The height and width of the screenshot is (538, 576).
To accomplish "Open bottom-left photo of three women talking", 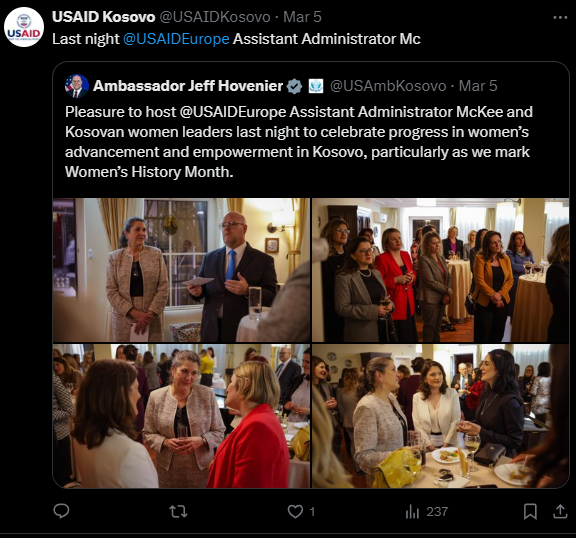I will tap(181, 416).
